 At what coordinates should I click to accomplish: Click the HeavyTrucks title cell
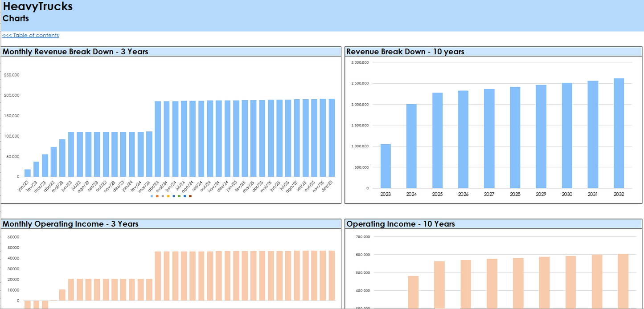pos(38,7)
